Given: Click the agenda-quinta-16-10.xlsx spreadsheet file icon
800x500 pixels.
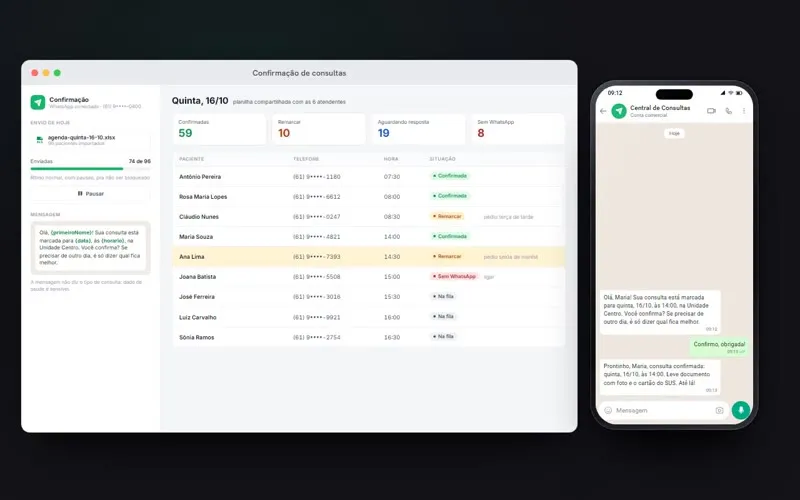Looking at the screenshot, I should (40, 140).
